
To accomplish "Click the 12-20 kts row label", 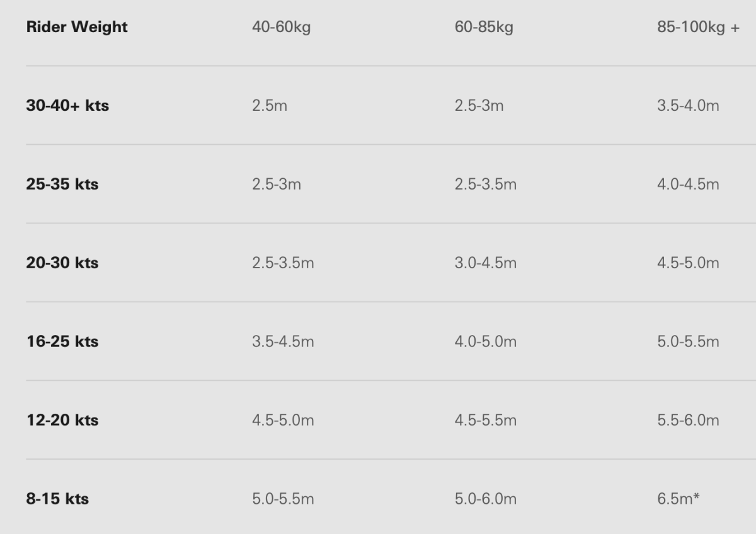I will pyautogui.click(x=62, y=421).
